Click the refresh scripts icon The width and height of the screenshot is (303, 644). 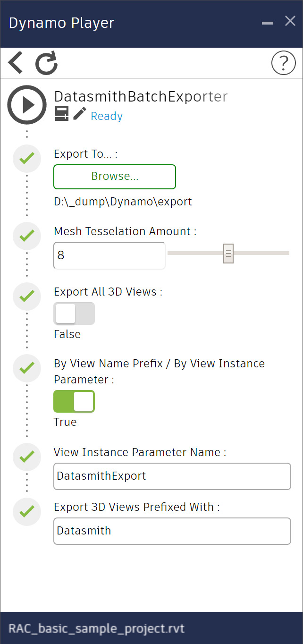coord(46,63)
